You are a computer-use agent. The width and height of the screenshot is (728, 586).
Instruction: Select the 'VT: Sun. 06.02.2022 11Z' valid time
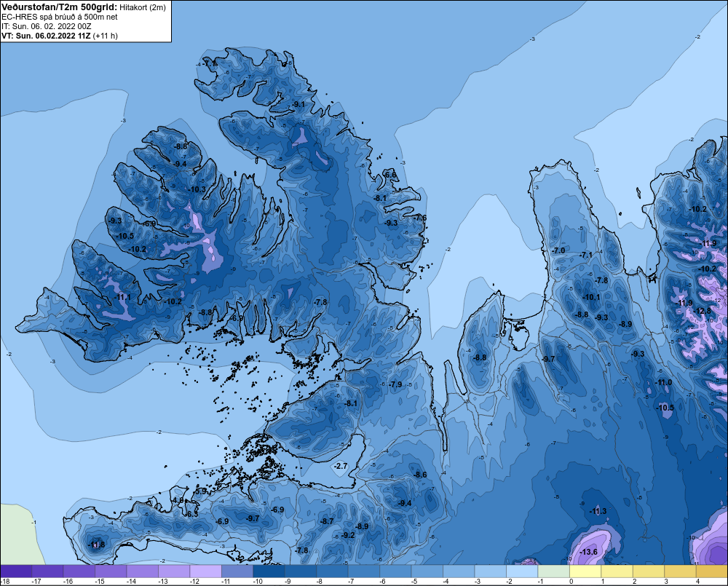pos(46,36)
